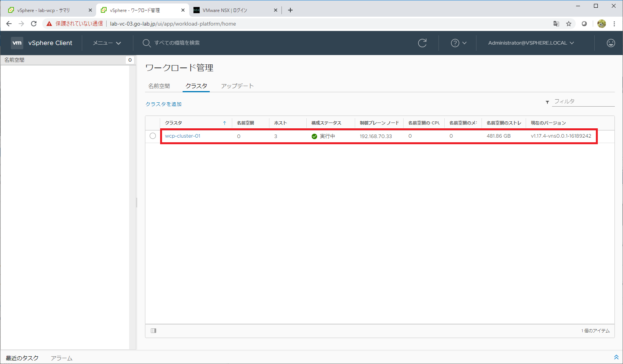Close the VMware NSX login tab
The height and width of the screenshot is (364, 623).
[x=276, y=10]
